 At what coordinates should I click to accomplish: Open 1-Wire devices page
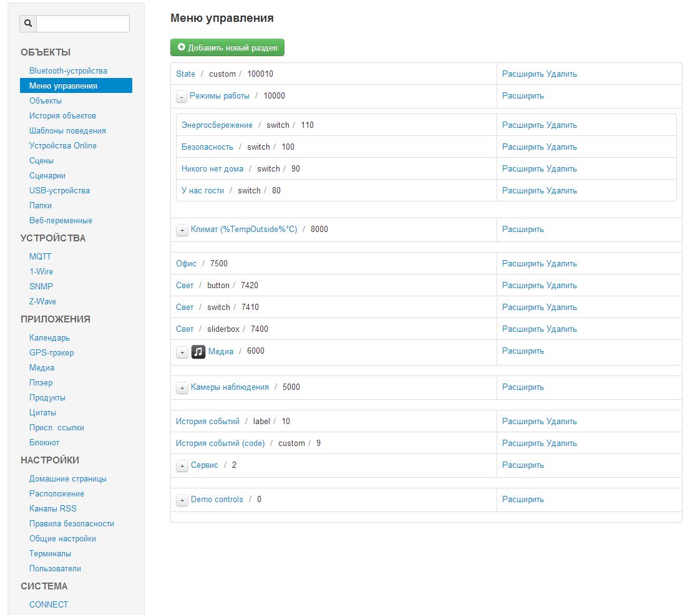pyautogui.click(x=41, y=271)
